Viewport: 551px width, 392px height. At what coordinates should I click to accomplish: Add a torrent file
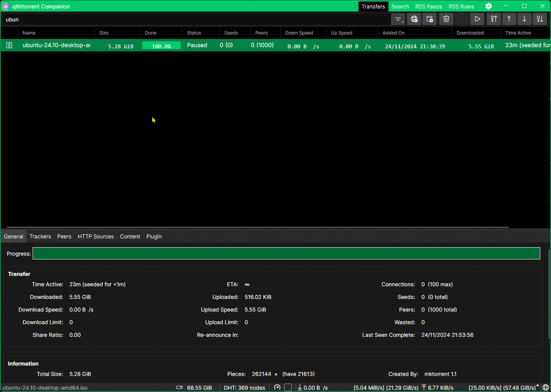[430, 19]
